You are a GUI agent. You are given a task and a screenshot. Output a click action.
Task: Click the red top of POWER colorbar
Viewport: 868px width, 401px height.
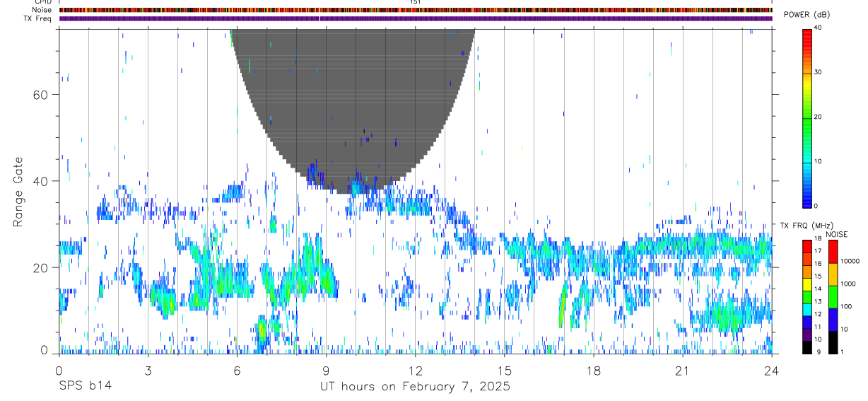(x=807, y=35)
